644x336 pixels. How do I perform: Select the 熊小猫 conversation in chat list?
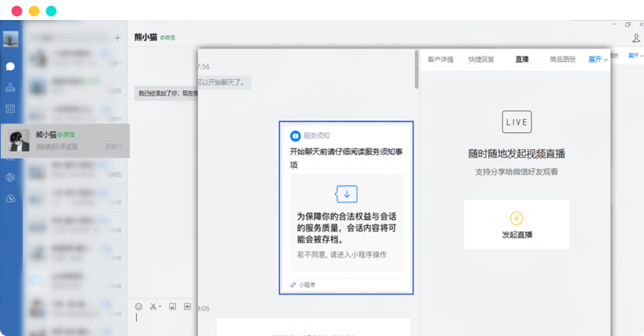pyautogui.click(x=66, y=140)
